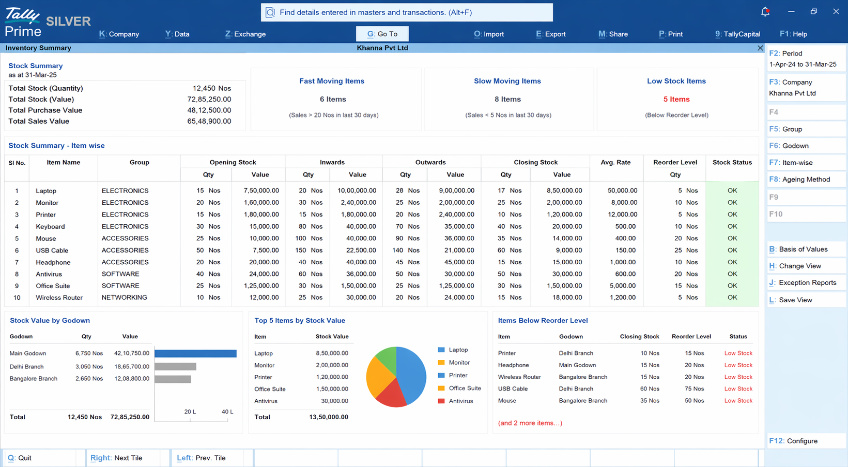Click the Stock Summary - Item wise heading
The width and height of the screenshot is (848, 467).
tap(56, 146)
